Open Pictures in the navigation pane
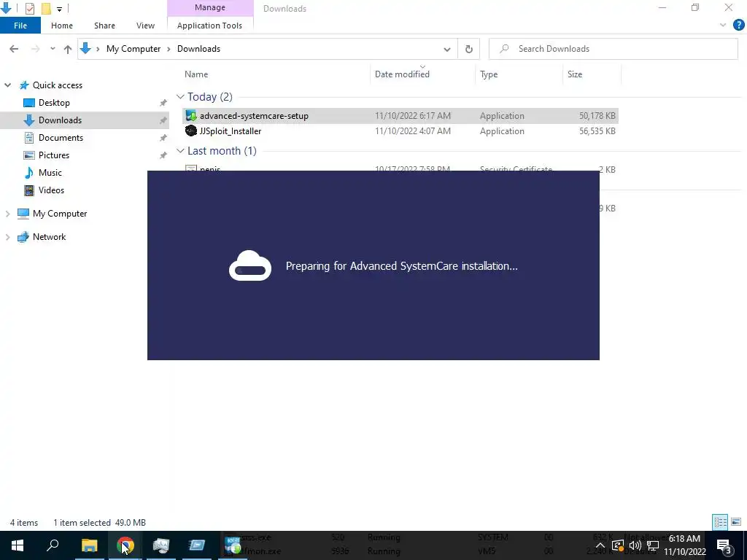Screen dimensions: 747x560 [x=54, y=155]
